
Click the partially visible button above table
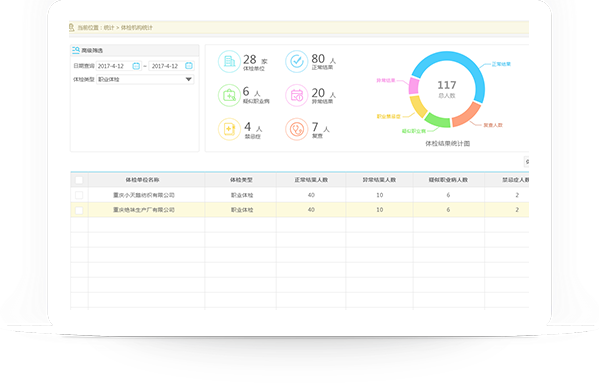point(526,162)
